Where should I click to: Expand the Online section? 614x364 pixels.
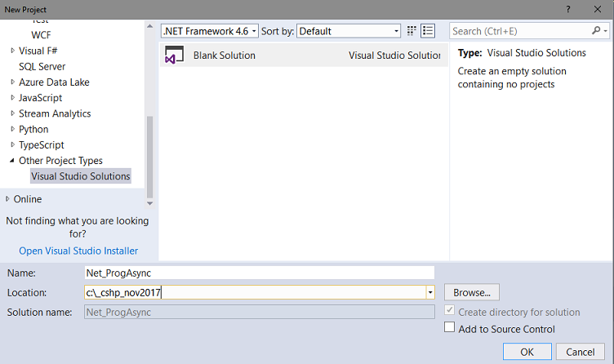click(x=7, y=199)
